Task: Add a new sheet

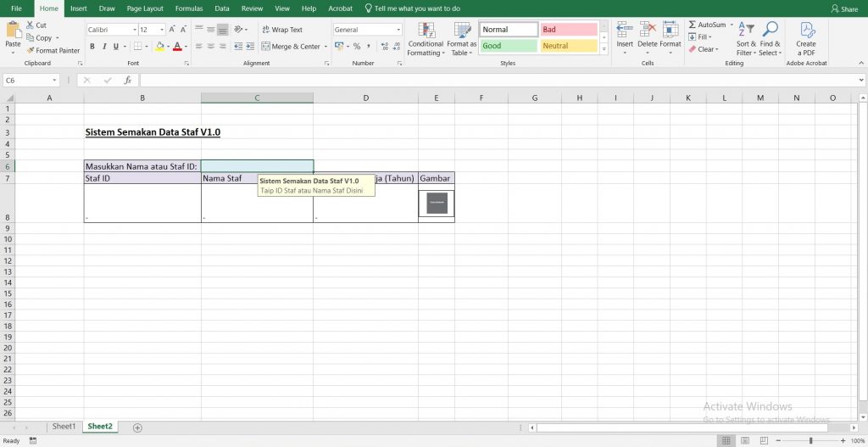Action: coord(138,427)
